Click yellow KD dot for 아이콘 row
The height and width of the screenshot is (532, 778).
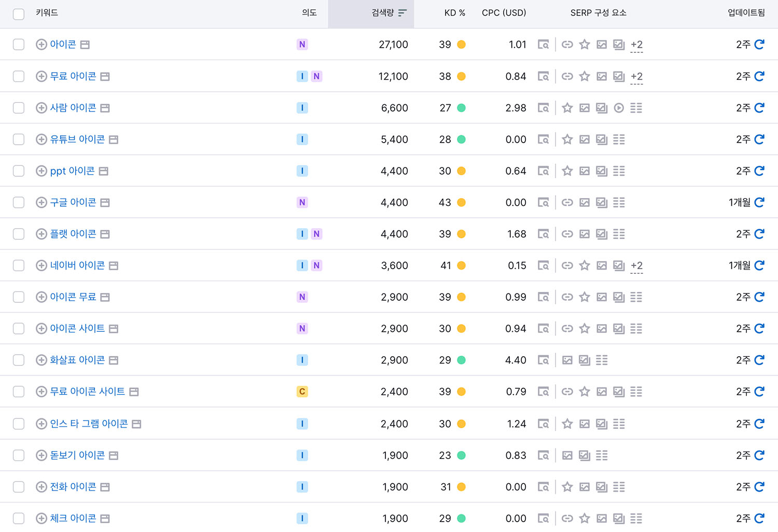point(461,45)
